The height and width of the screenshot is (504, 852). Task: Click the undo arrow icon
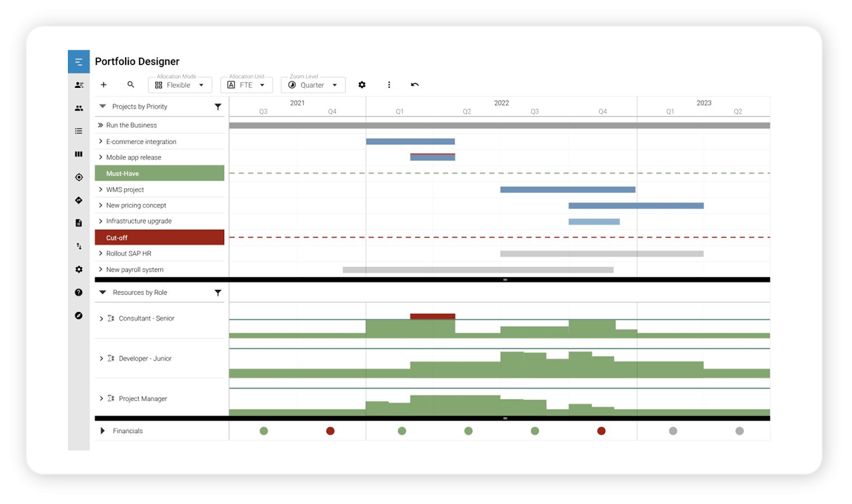415,85
